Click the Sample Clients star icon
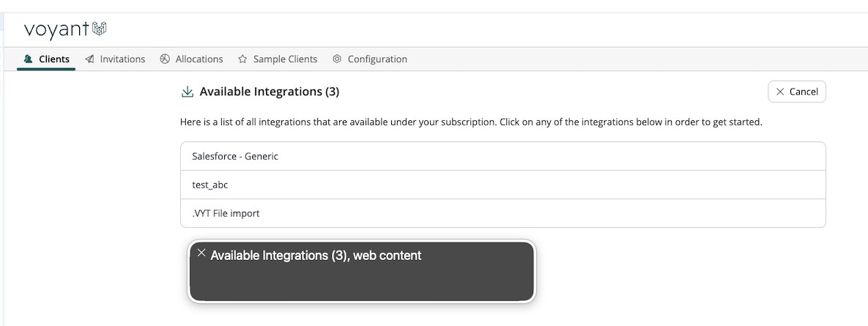 (242, 59)
